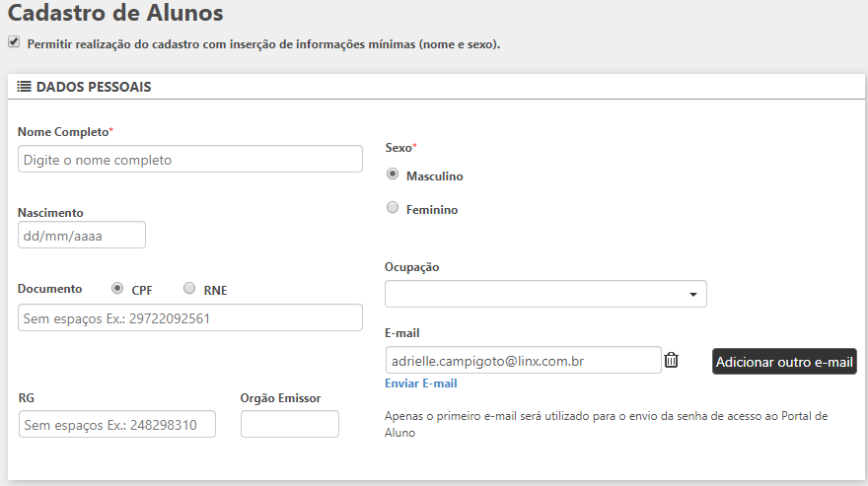This screenshot has width=868, height=486.
Task: Click Adicionar outro e-mail button
Action: click(784, 362)
